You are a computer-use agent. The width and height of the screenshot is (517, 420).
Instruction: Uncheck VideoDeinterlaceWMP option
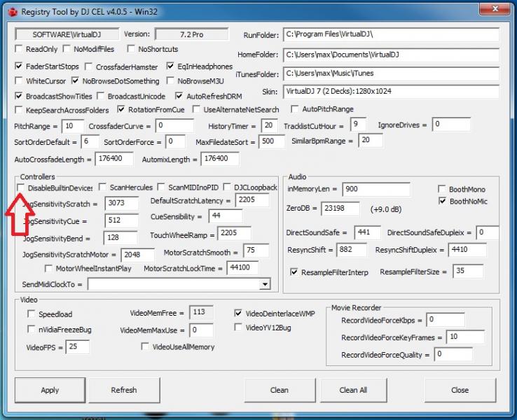pos(239,314)
